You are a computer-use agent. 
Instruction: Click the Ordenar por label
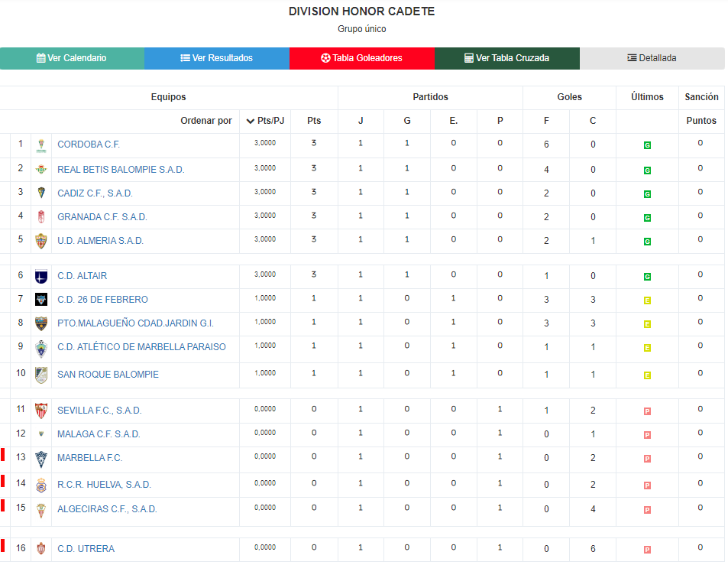tap(206, 121)
